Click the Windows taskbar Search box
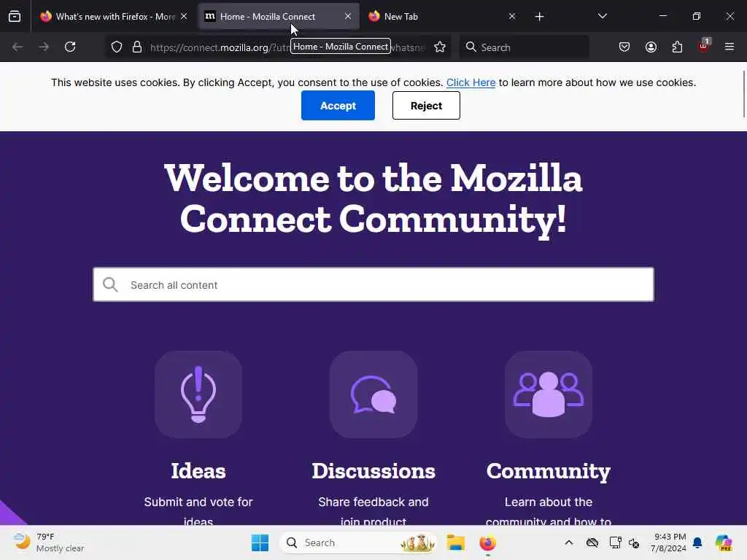The image size is (747, 560). click(358, 542)
